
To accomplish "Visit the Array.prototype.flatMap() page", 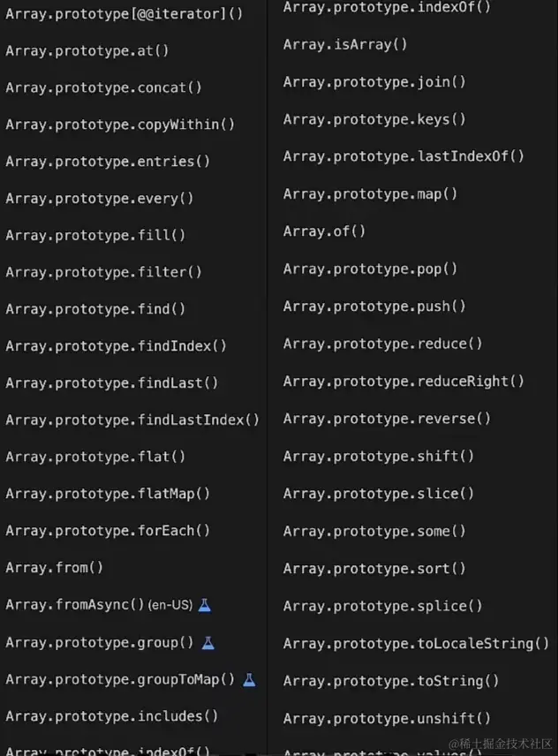I will point(108,493).
